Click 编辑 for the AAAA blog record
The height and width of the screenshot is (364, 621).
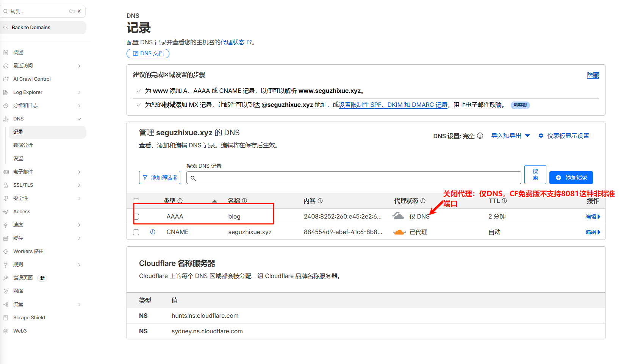593,217
